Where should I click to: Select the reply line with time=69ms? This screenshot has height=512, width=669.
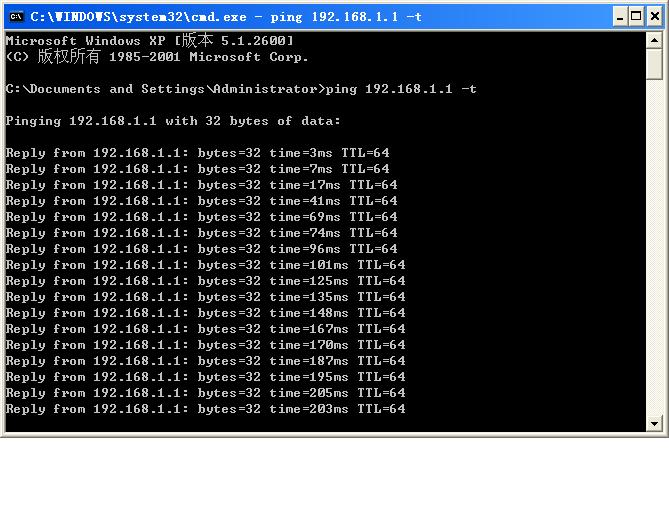coord(201,217)
